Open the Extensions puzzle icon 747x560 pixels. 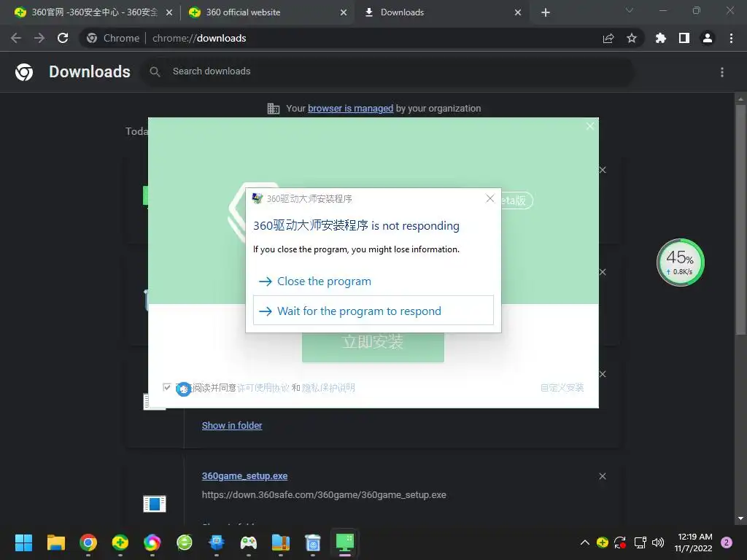pyautogui.click(x=661, y=38)
